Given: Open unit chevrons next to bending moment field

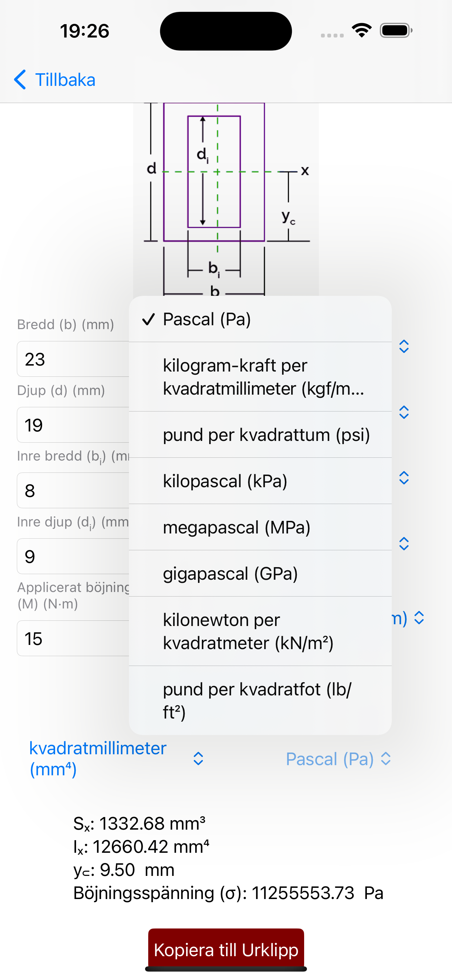Looking at the screenshot, I should [419, 618].
